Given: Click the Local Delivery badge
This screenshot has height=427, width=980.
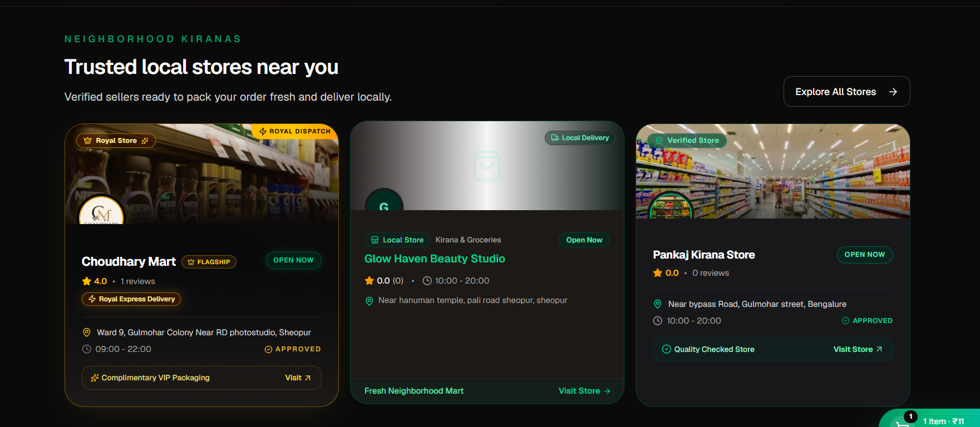Looking at the screenshot, I should 580,138.
